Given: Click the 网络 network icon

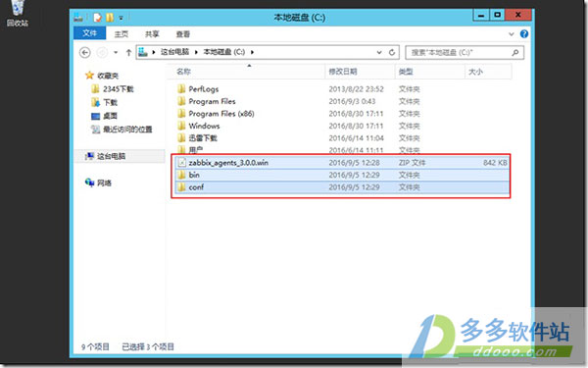Looking at the screenshot, I should [x=89, y=183].
